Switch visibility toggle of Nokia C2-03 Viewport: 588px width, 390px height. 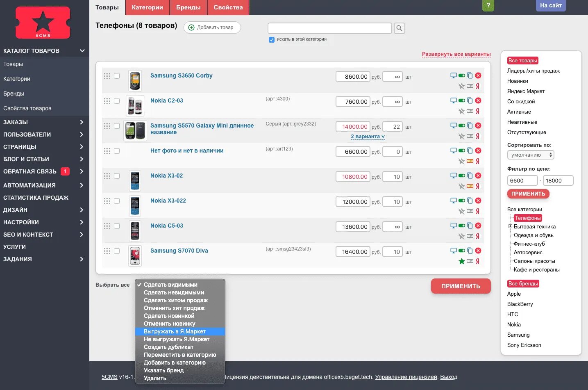tap(462, 100)
